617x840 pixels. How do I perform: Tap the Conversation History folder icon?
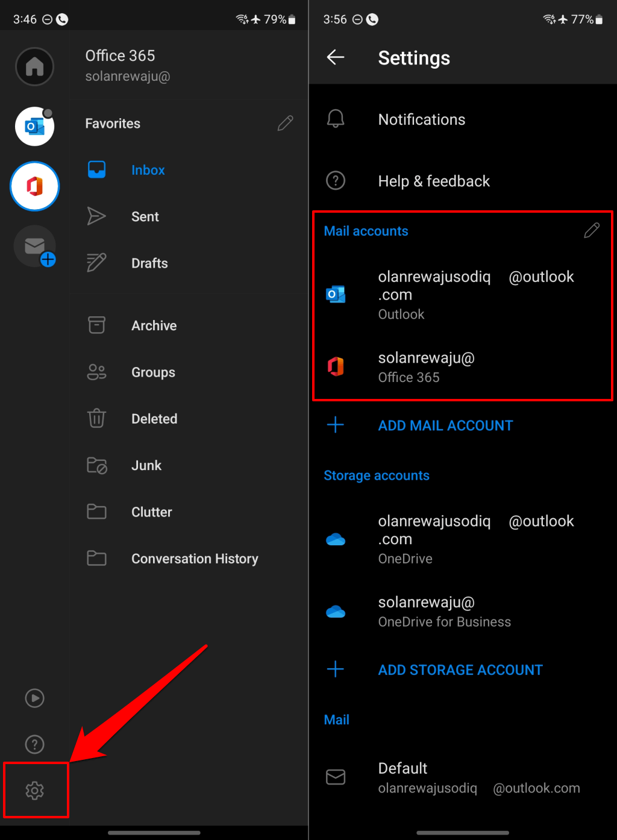pos(96,558)
